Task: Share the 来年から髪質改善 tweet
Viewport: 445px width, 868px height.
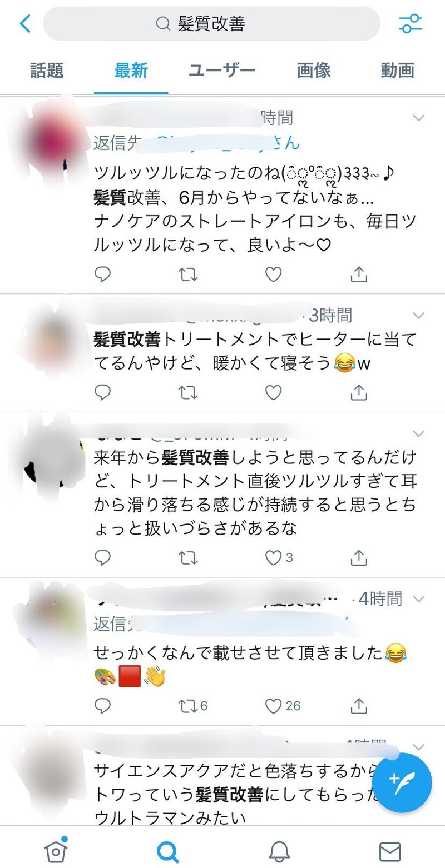Action: click(359, 557)
